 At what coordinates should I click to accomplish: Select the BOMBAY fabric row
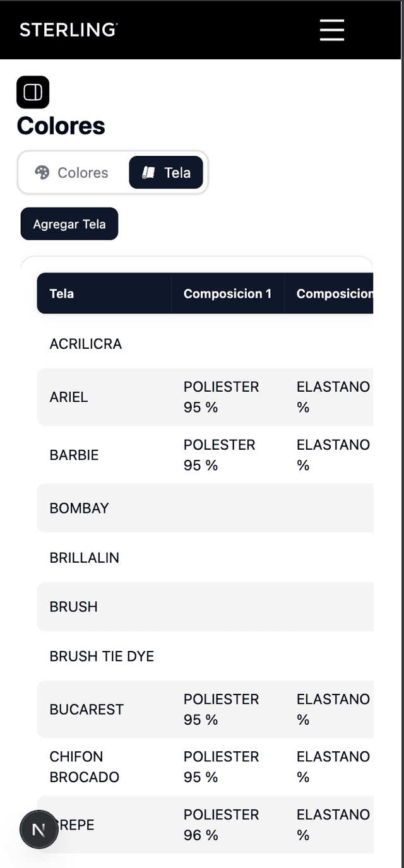point(80,508)
